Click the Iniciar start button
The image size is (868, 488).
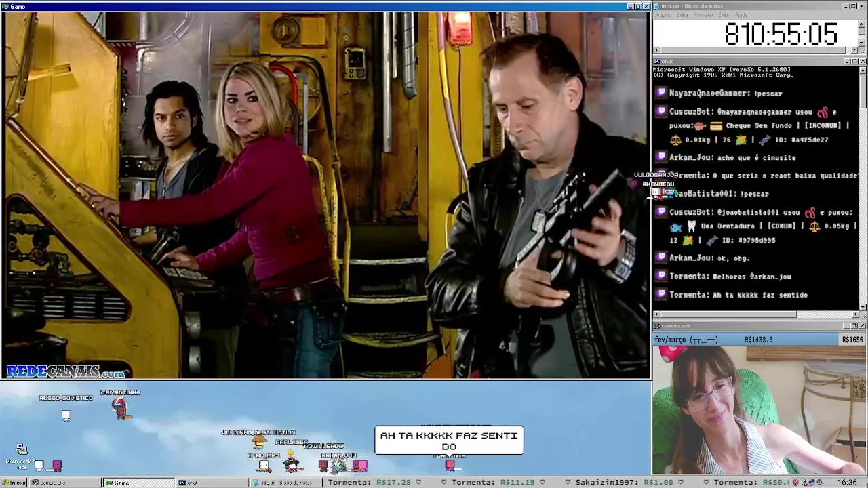[x=14, y=483]
